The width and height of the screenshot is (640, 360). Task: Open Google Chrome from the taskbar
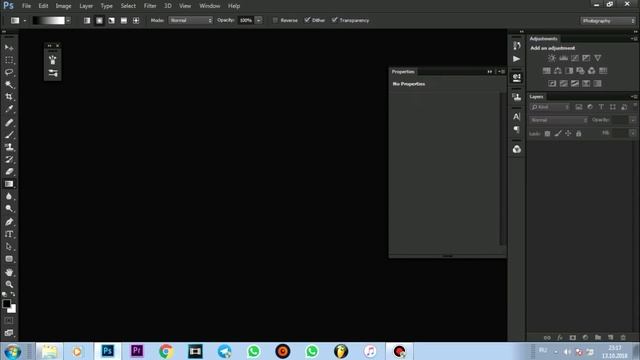(166, 351)
